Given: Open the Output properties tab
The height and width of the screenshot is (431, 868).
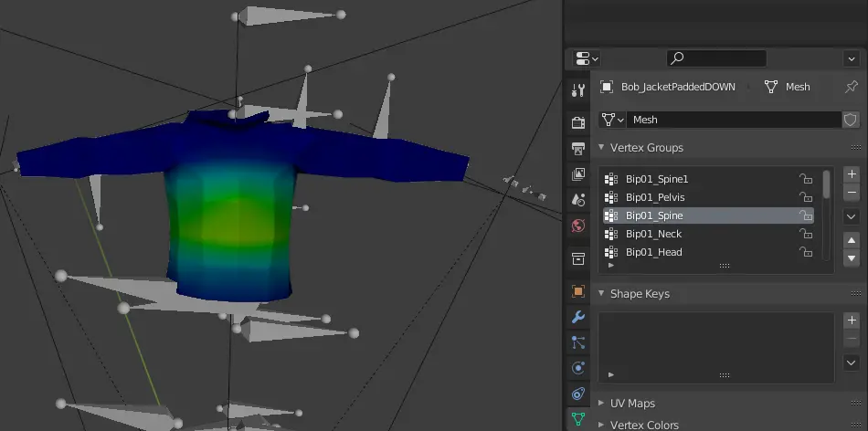Looking at the screenshot, I should click(578, 148).
